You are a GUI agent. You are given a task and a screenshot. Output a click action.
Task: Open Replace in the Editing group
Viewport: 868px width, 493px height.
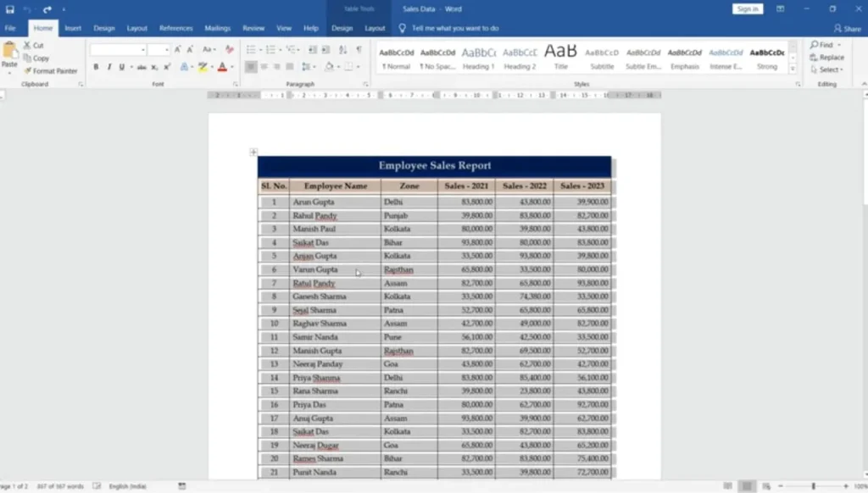[x=827, y=58]
